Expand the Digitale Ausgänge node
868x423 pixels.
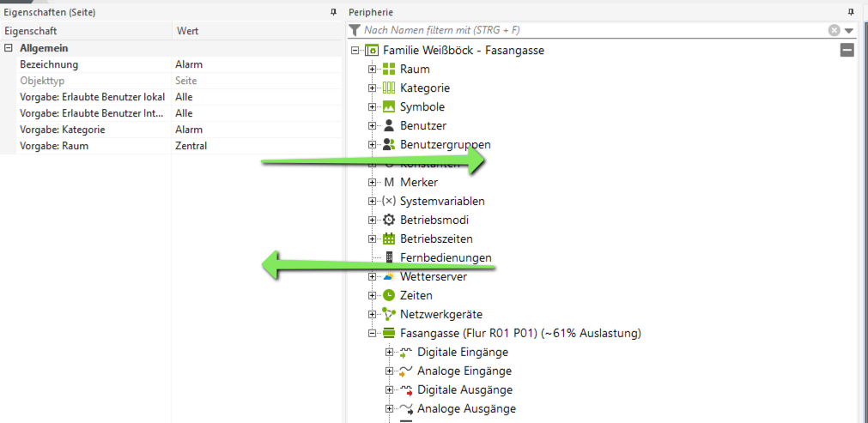pos(389,390)
